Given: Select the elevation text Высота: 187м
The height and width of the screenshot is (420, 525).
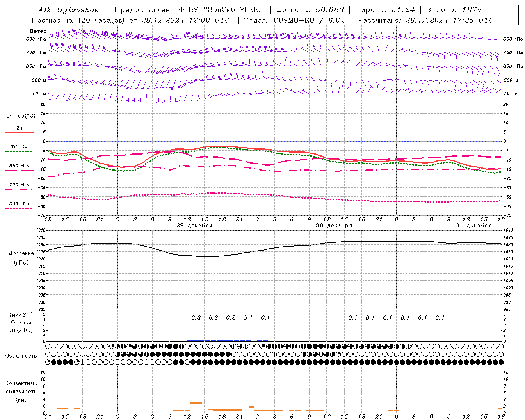Looking at the screenshot, I should click(454, 10).
